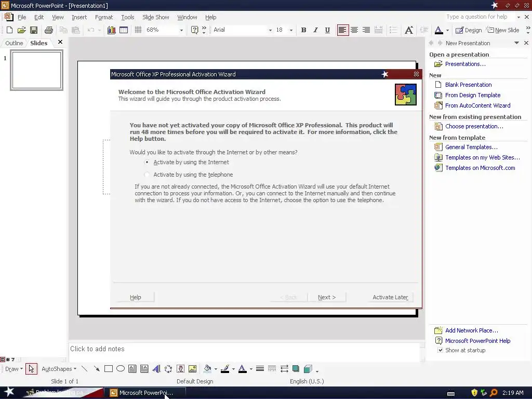The height and width of the screenshot is (399, 532).
Task: Select the Line drawing tool
Action: coord(85,369)
